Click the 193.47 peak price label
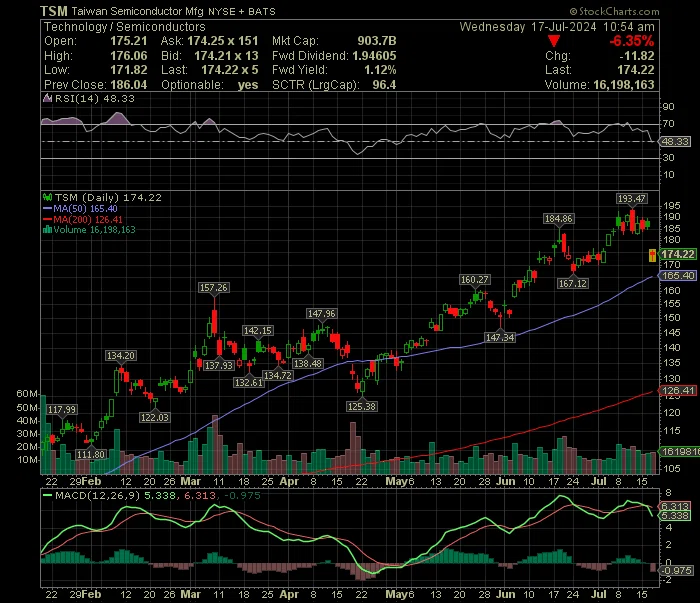700x603 pixels. coord(631,199)
